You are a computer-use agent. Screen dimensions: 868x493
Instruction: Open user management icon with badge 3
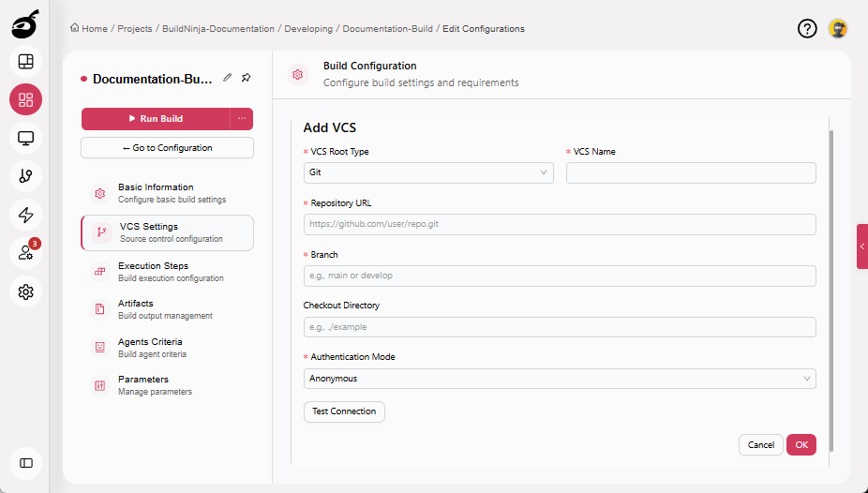click(x=25, y=253)
